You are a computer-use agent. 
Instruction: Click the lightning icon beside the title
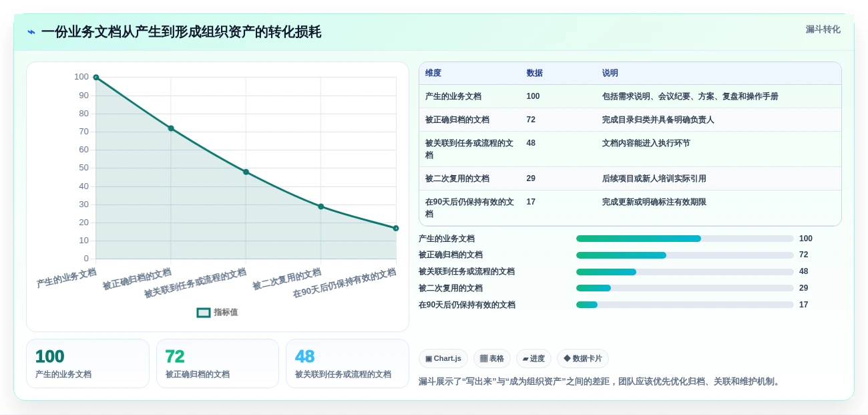point(31,32)
